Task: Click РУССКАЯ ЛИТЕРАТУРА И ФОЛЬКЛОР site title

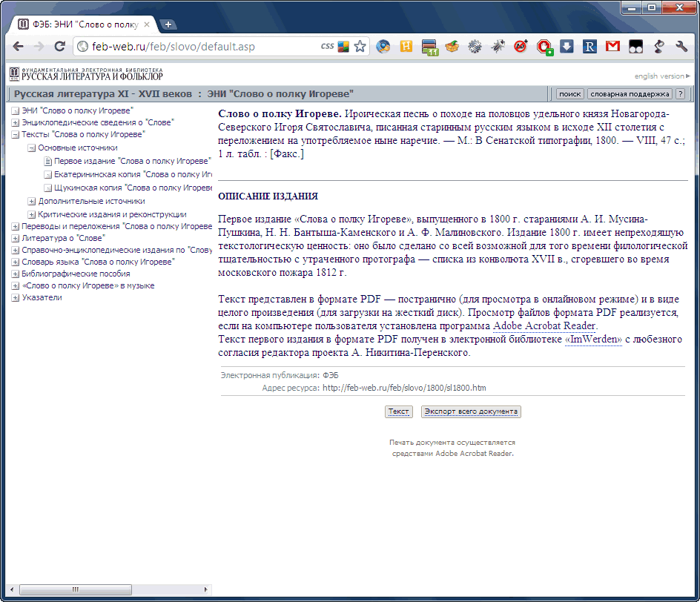Action: (x=92, y=77)
